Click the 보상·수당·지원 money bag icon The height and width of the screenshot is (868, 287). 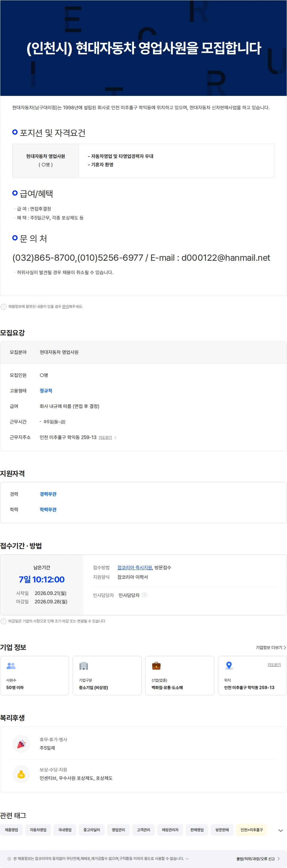pos(21,774)
